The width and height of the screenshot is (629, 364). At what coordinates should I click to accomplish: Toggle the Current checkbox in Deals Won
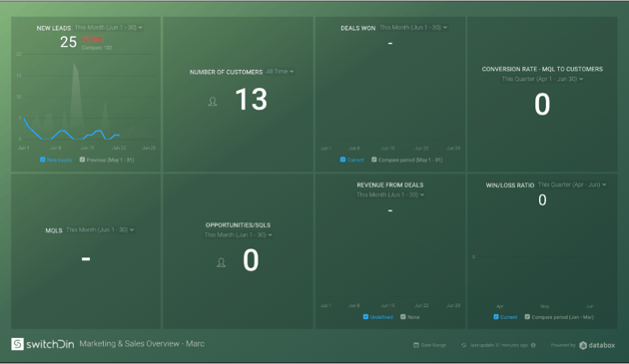click(342, 160)
